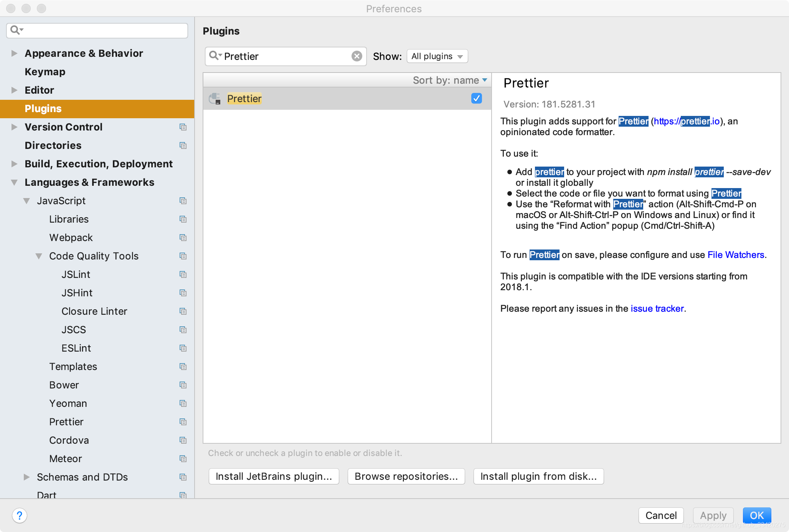Image resolution: width=789 pixels, height=532 pixels.
Task: Click project-level icon next to JavaScript
Action: [x=183, y=201]
